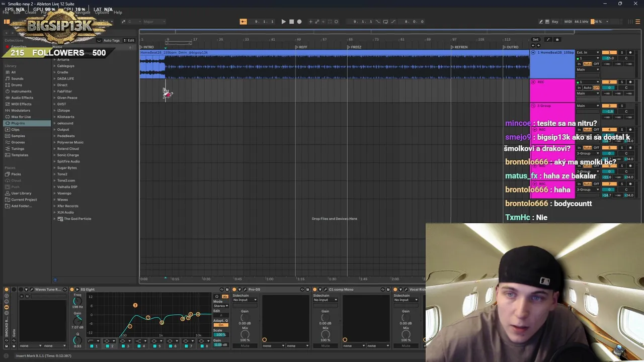Screen dimensions: 644x362
Task: Toggle the orange Follow button in transport
Action: [x=243, y=22]
